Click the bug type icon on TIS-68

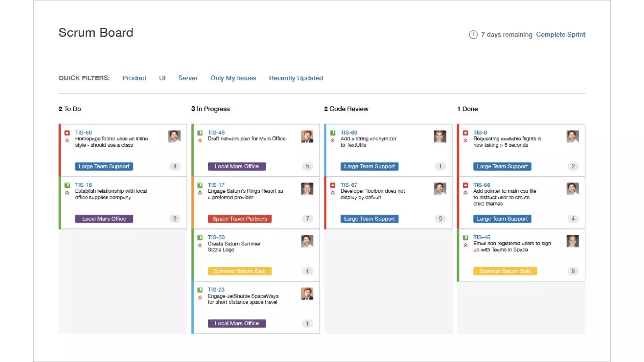67,133
